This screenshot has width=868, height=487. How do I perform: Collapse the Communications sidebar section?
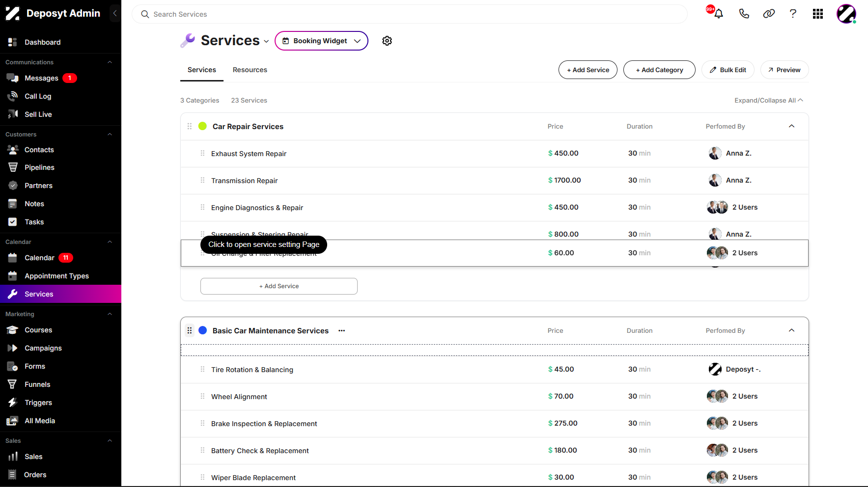[x=110, y=62]
